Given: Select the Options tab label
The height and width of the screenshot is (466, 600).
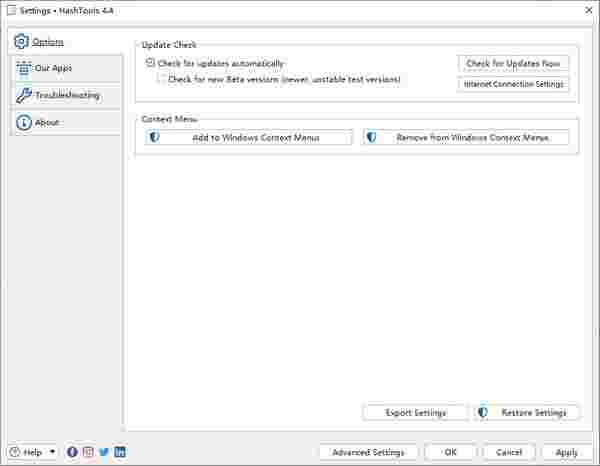Looking at the screenshot, I should point(48,42).
